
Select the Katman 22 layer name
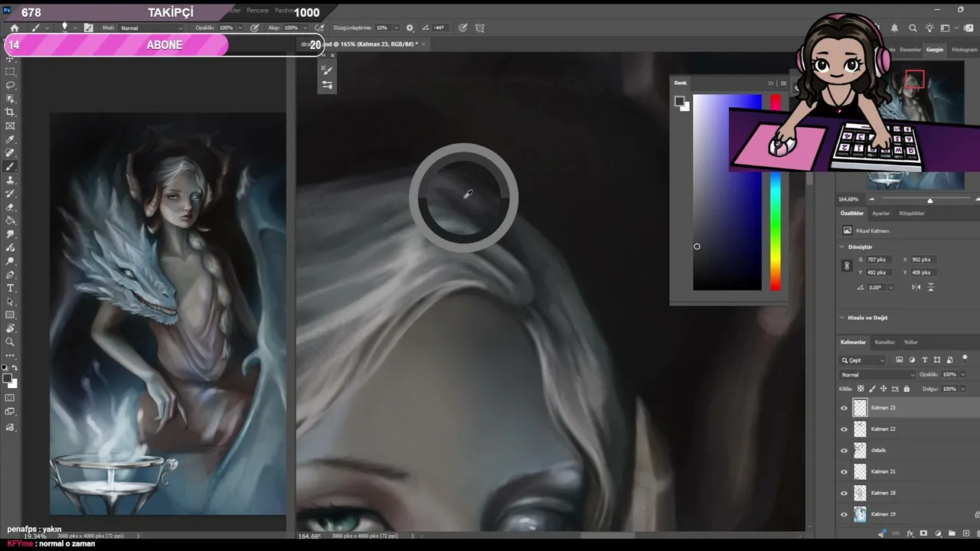tap(883, 429)
